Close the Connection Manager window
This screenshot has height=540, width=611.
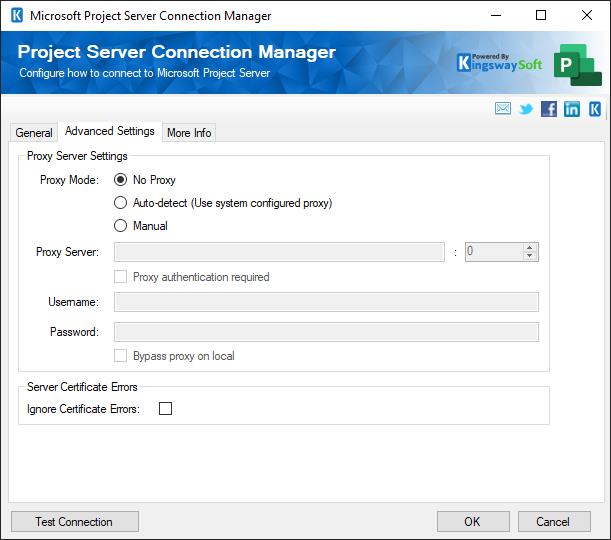click(x=586, y=16)
